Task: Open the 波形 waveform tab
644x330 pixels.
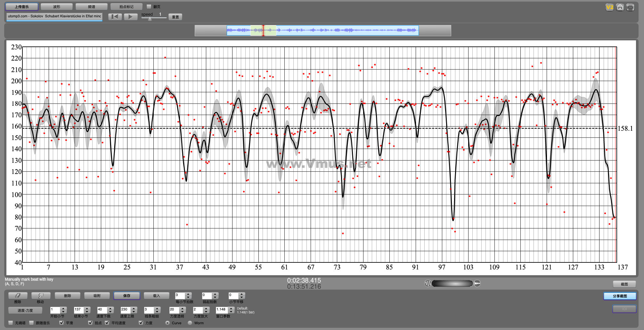Action: (x=57, y=7)
